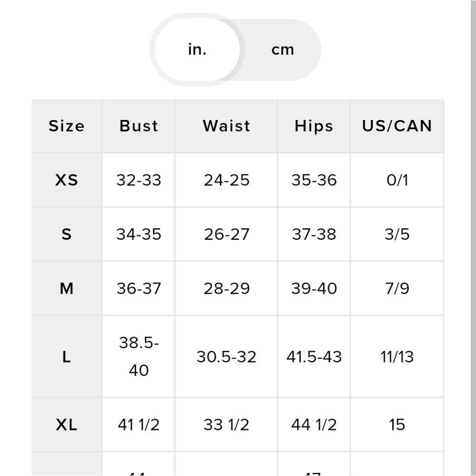476x476 pixels.
Task: Click the 33 1/2 waist cell
Action: (226, 425)
